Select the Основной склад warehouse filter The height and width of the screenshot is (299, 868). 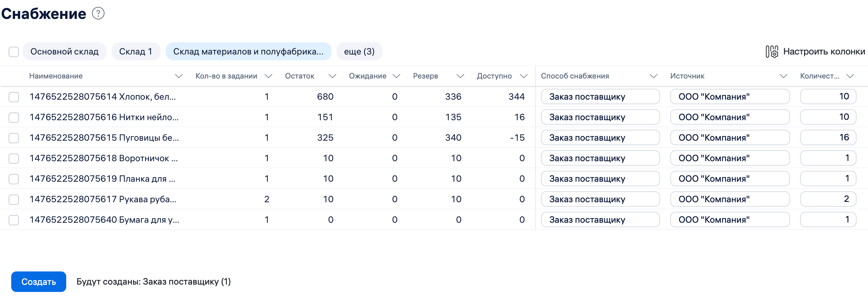click(x=64, y=52)
